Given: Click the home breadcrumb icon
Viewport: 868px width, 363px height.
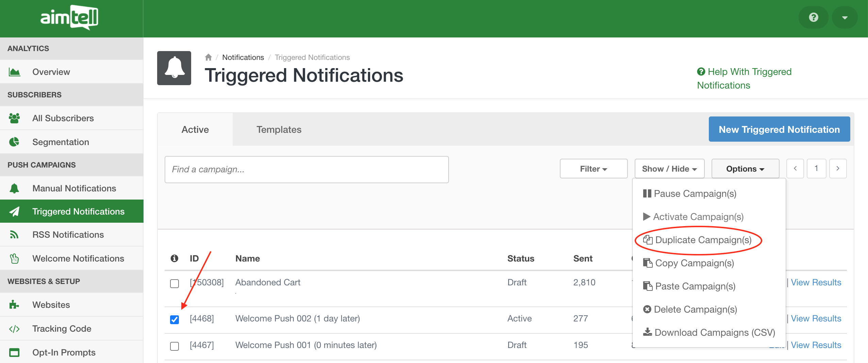Looking at the screenshot, I should pyautogui.click(x=208, y=57).
